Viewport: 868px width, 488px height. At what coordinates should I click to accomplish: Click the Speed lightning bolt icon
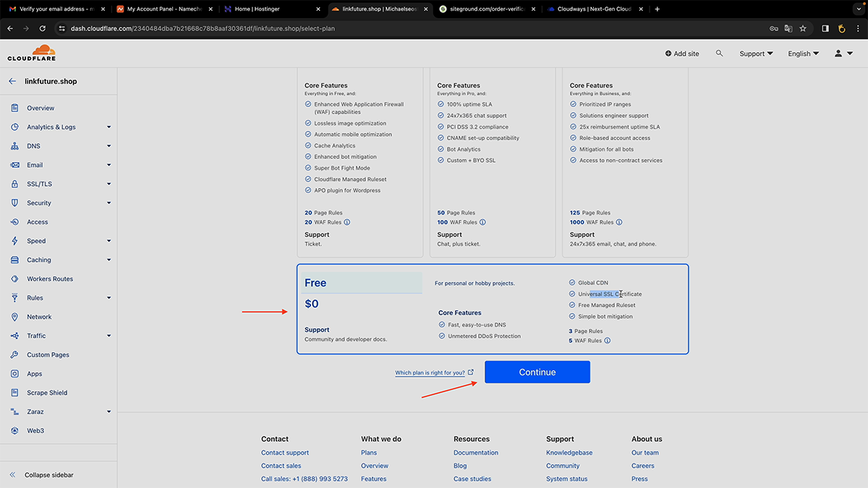(x=14, y=241)
